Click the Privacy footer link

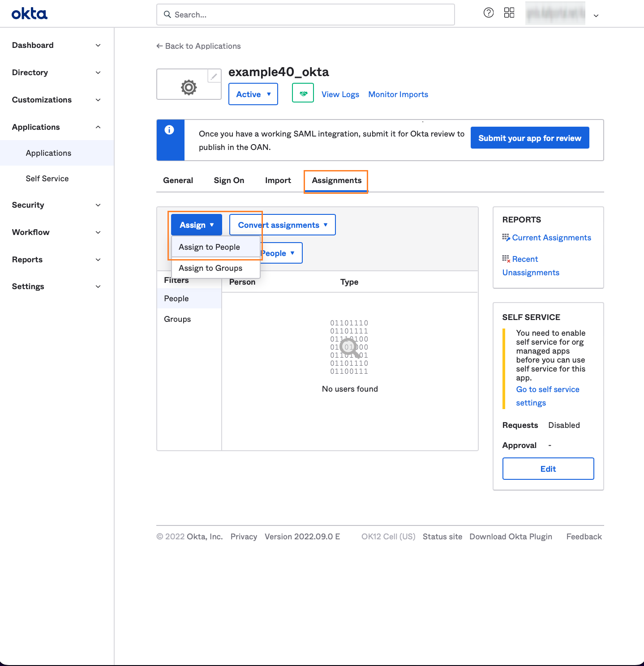[244, 537]
